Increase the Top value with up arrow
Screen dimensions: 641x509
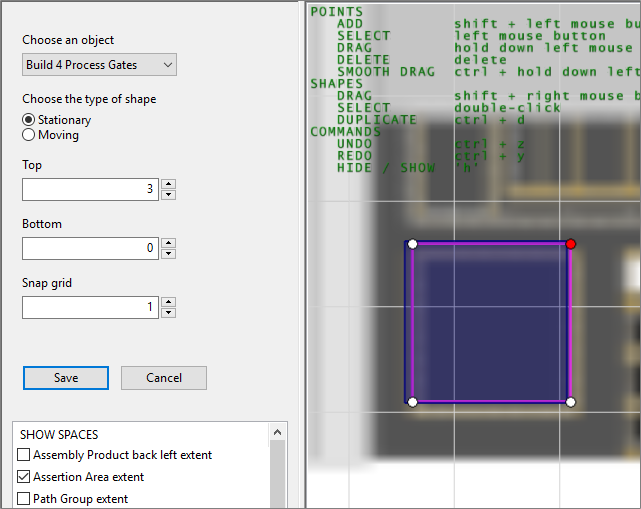pyautogui.click(x=168, y=184)
